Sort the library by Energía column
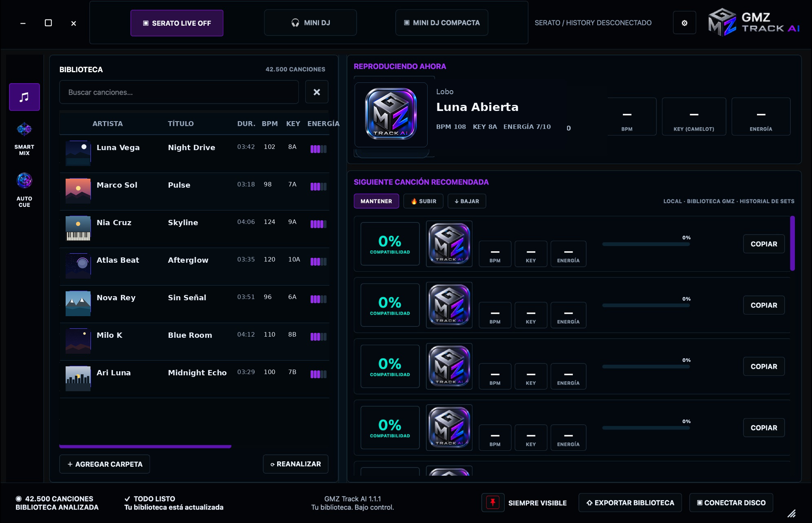This screenshot has width=812, height=523. point(323,124)
